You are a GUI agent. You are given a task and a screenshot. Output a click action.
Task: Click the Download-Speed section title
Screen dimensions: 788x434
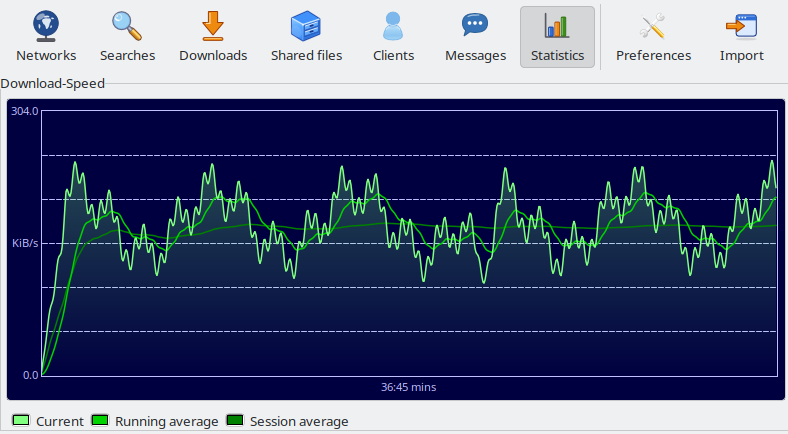(x=53, y=83)
